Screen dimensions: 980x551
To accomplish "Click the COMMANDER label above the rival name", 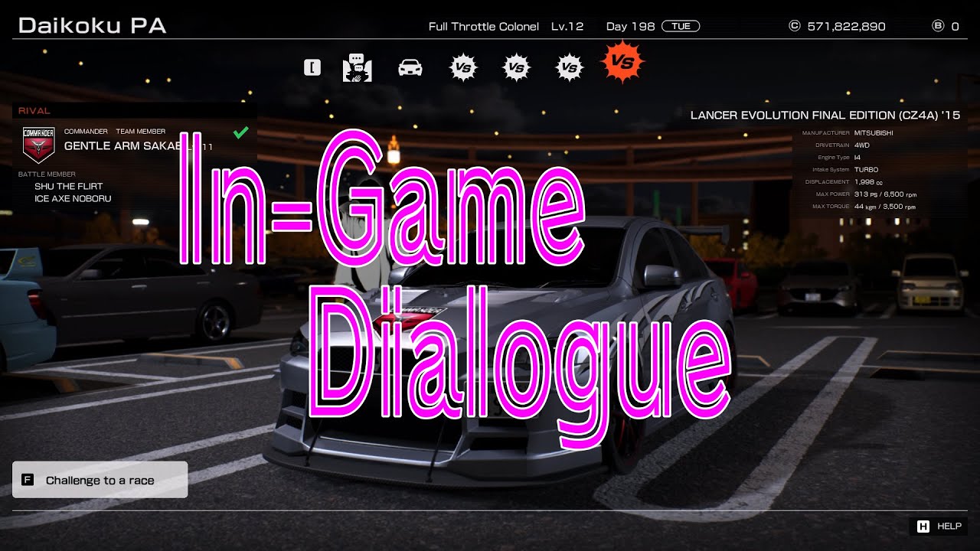I will (x=86, y=132).
